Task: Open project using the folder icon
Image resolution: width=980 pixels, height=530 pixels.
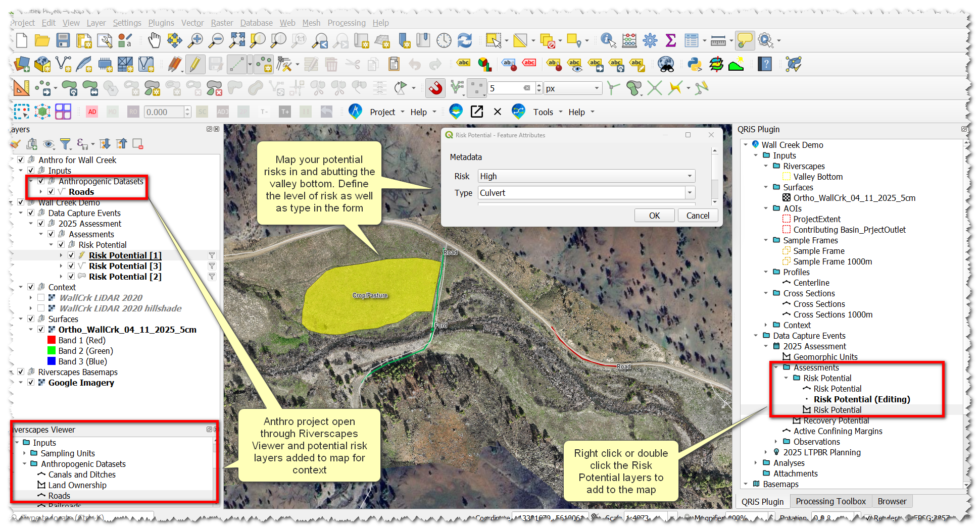Action: [x=42, y=40]
